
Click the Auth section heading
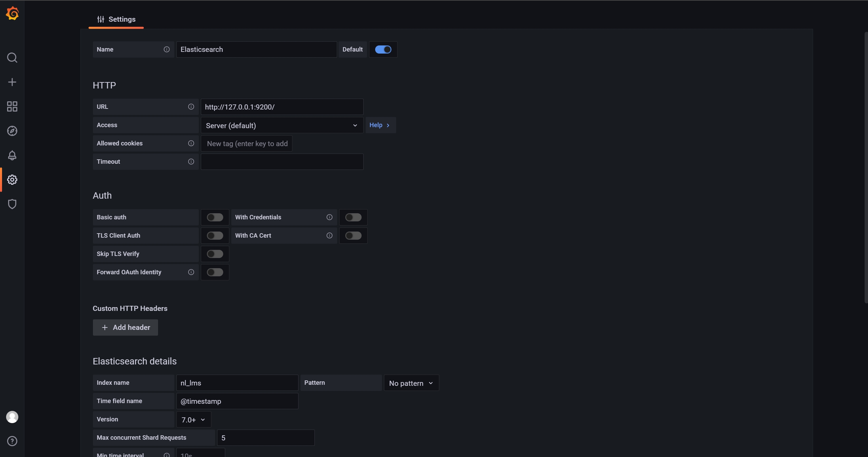coord(102,196)
